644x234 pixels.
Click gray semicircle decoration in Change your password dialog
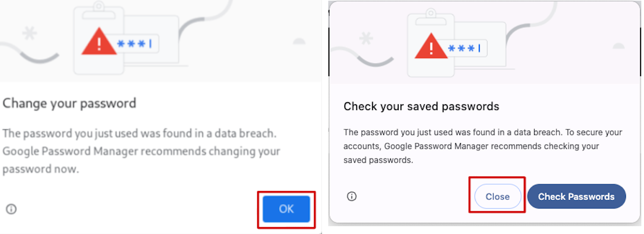tap(299, 42)
